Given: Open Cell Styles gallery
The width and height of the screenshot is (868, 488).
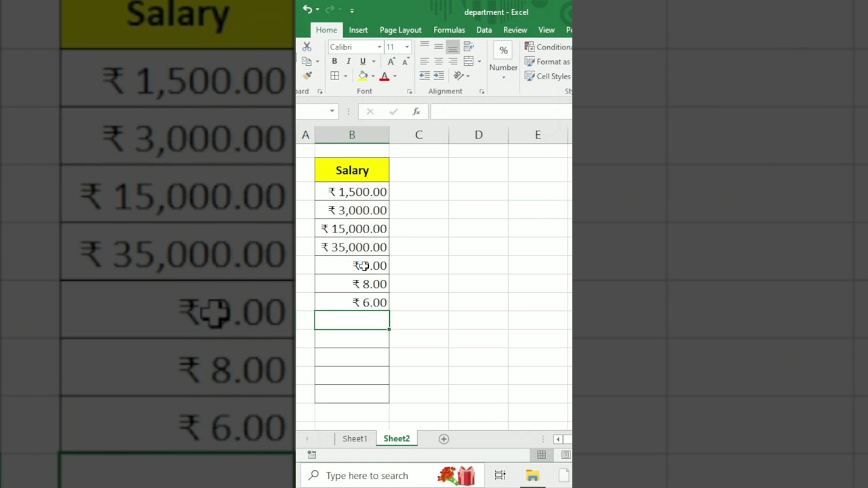Looking at the screenshot, I should click(548, 76).
